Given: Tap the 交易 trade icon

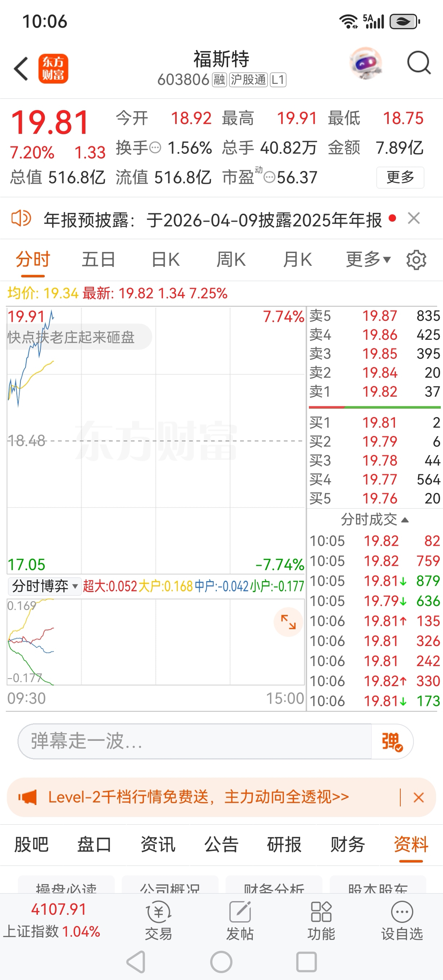Looking at the screenshot, I should tap(158, 920).
